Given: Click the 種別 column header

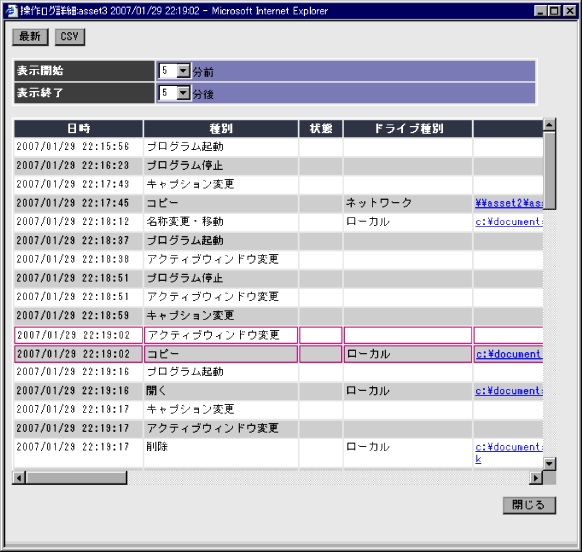Looking at the screenshot, I should 221,128.
